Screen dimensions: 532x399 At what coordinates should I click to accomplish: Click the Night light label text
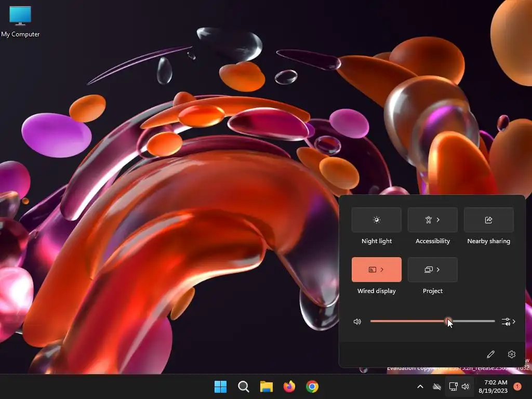click(x=377, y=241)
